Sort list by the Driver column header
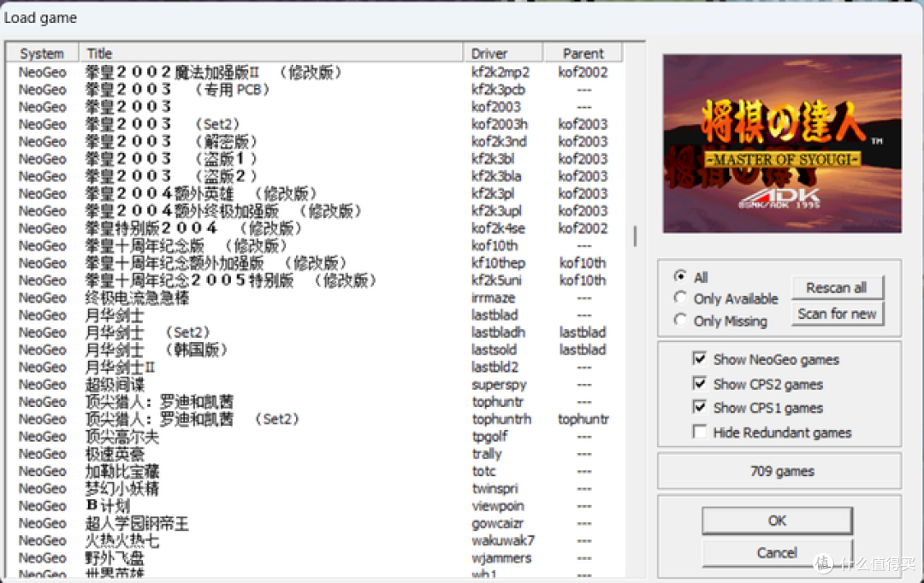924x583 pixels. tap(503, 53)
